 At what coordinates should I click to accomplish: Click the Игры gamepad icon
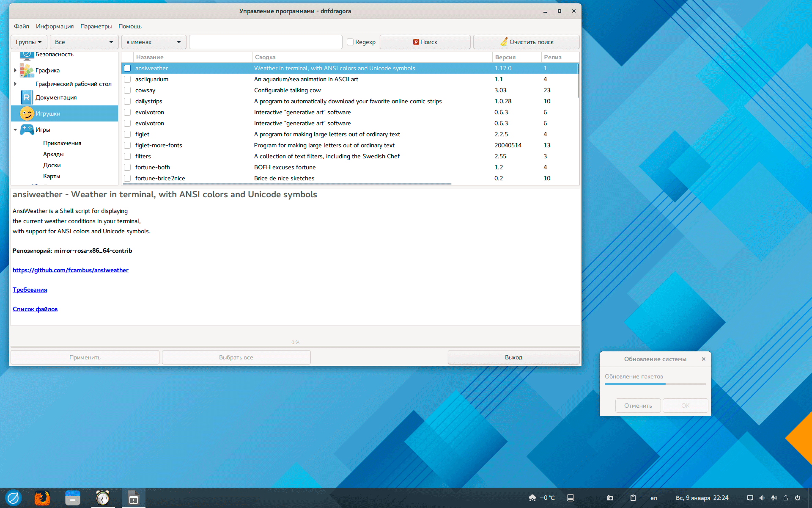[27, 130]
